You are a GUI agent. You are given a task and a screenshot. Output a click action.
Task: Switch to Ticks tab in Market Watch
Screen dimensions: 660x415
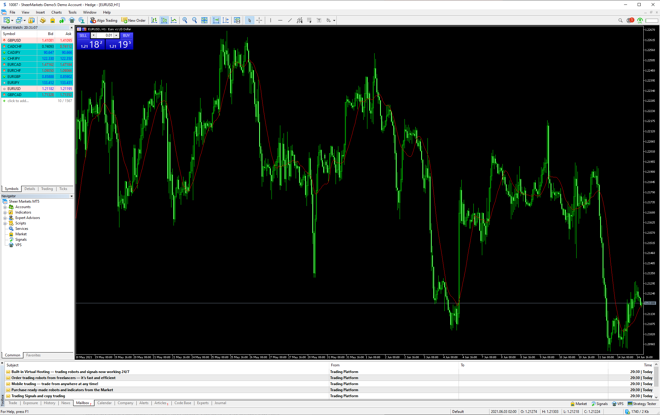coord(63,189)
